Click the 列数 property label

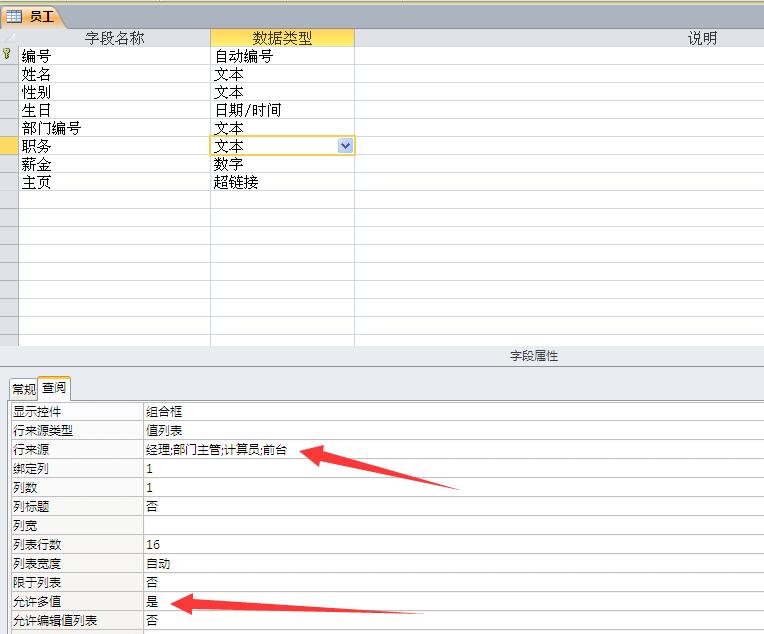77,488
